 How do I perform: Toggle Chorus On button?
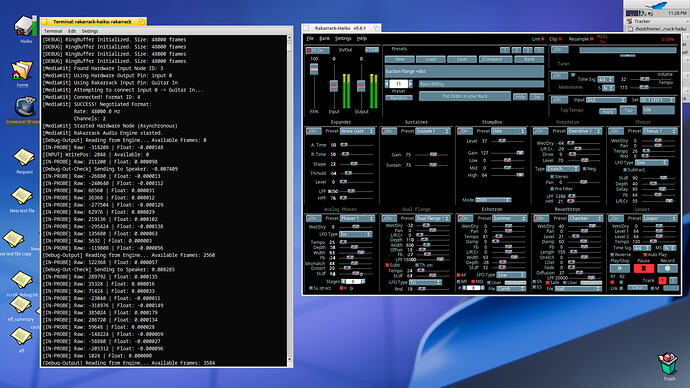click(616, 131)
